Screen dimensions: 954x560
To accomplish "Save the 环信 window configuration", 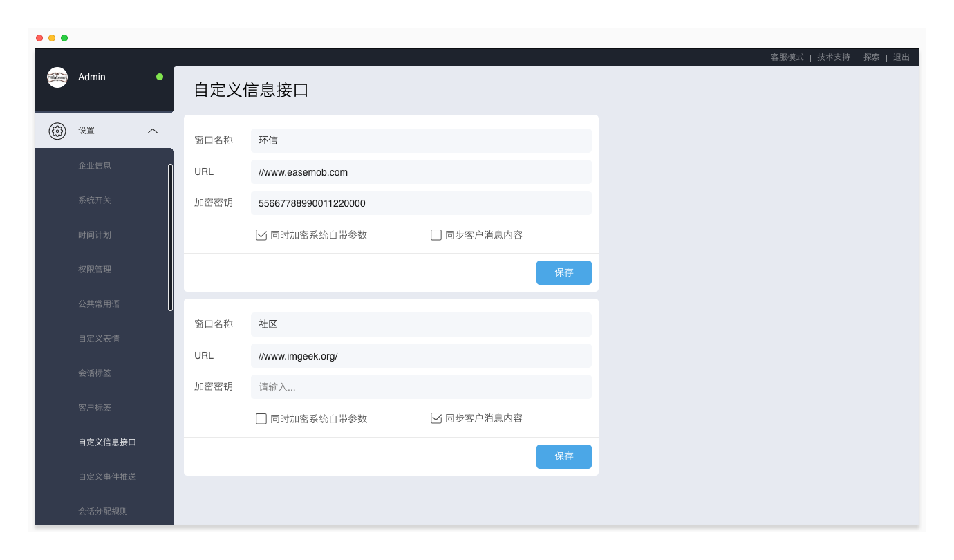I will [563, 272].
